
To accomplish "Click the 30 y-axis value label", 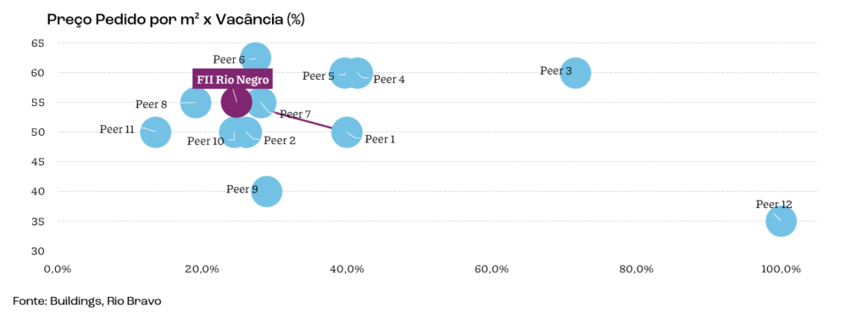I will click(x=39, y=251).
